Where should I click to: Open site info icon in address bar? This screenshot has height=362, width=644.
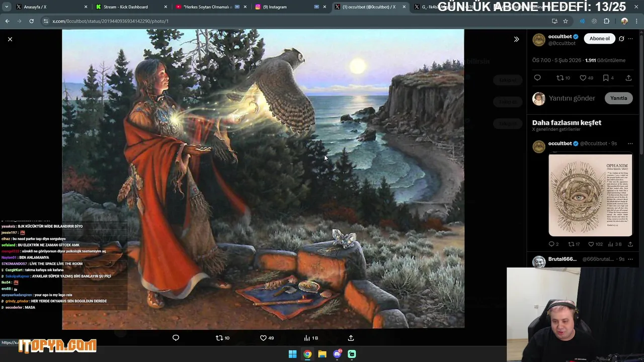[46, 21]
